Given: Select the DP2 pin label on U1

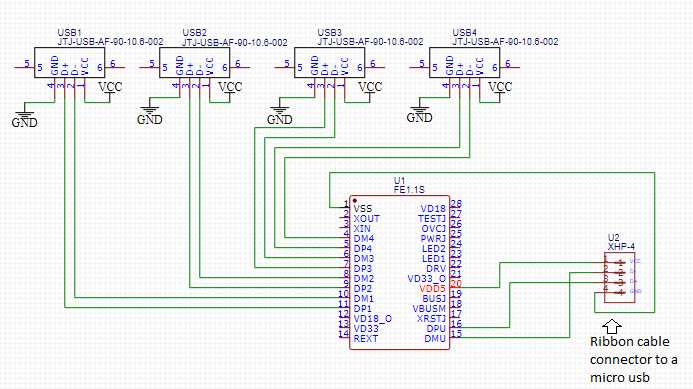Looking at the screenshot, I should [363, 289].
